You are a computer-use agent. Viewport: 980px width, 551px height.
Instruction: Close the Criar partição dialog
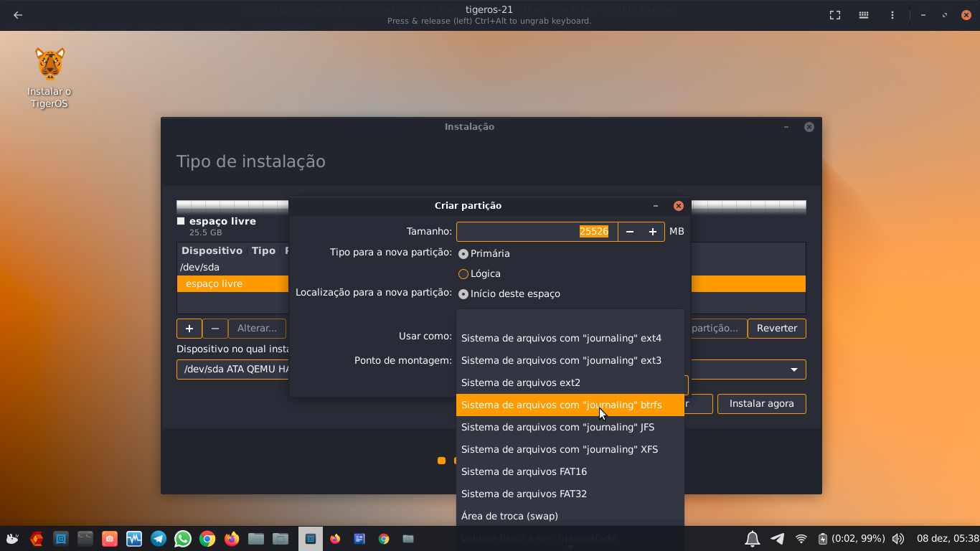(678, 206)
